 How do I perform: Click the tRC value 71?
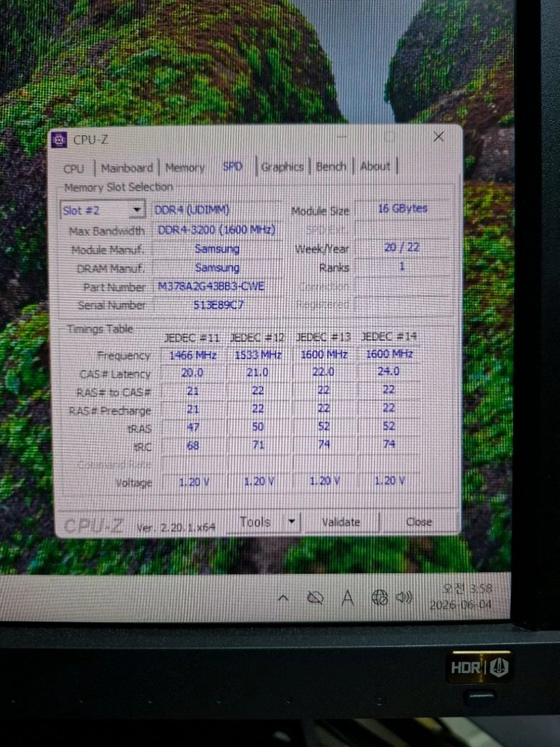[258, 445]
